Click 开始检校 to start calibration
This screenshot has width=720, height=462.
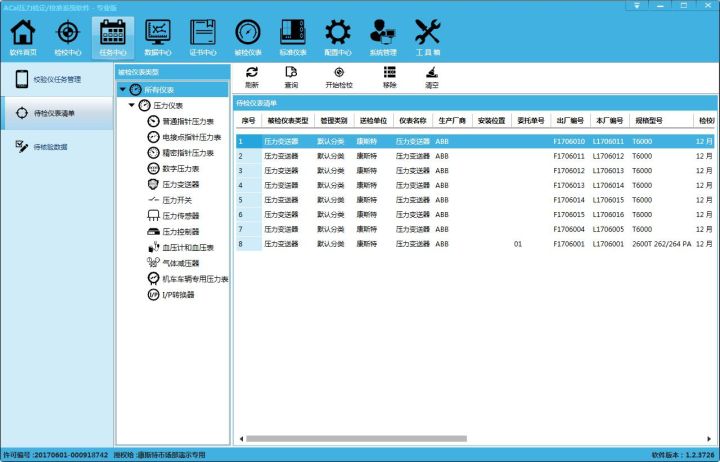tap(339, 77)
